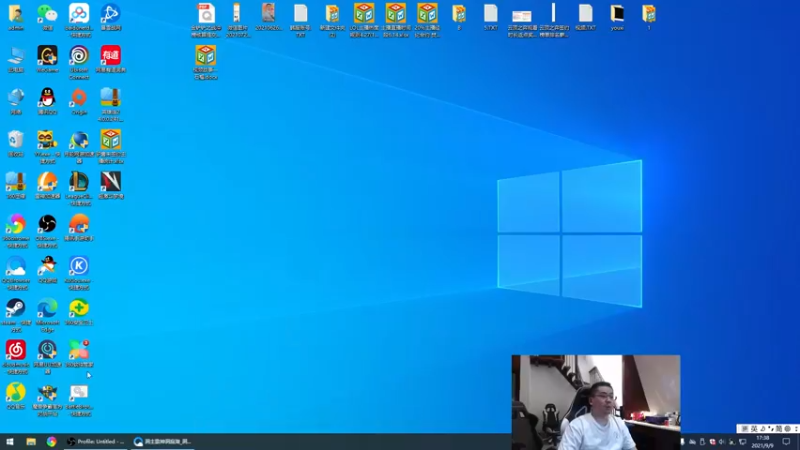This screenshot has width=800, height=450.
Task: Click the IME language bar above the tray
Action: coord(768,429)
